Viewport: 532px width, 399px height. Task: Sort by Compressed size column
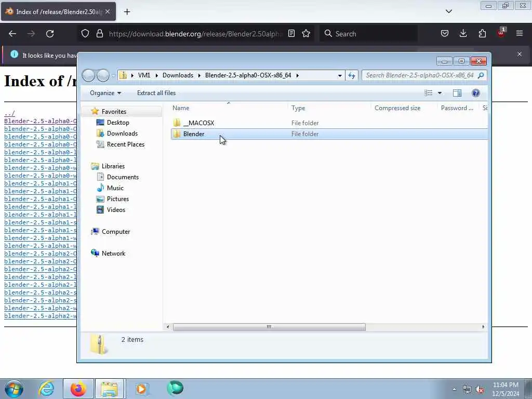397,108
